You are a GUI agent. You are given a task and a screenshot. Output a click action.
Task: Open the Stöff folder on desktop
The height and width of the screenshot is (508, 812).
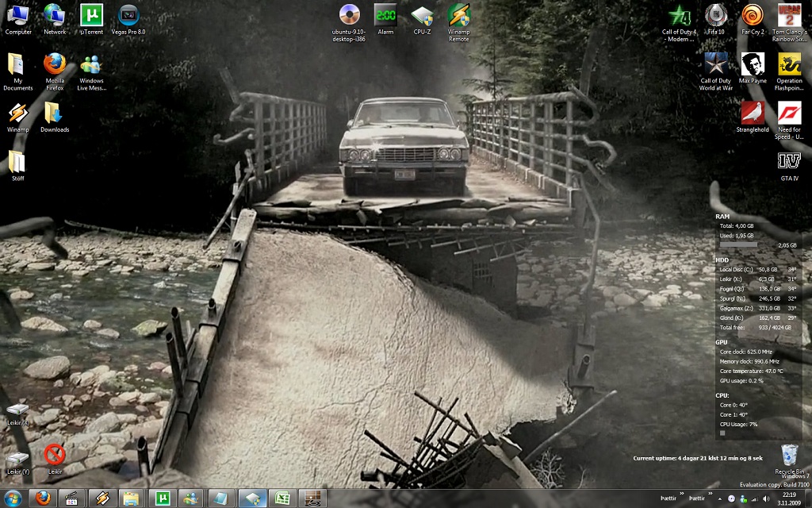click(18, 166)
